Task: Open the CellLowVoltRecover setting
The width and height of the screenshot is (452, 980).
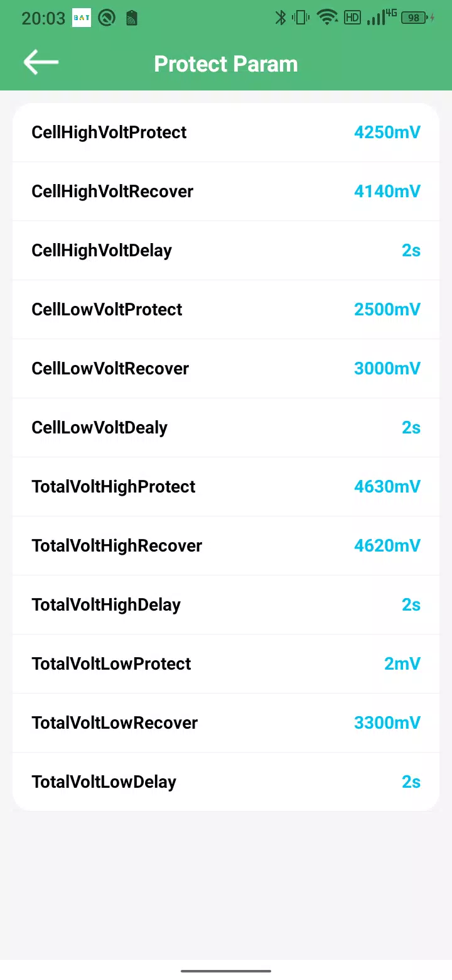Action: pyautogui.click(x=226, y=369)
